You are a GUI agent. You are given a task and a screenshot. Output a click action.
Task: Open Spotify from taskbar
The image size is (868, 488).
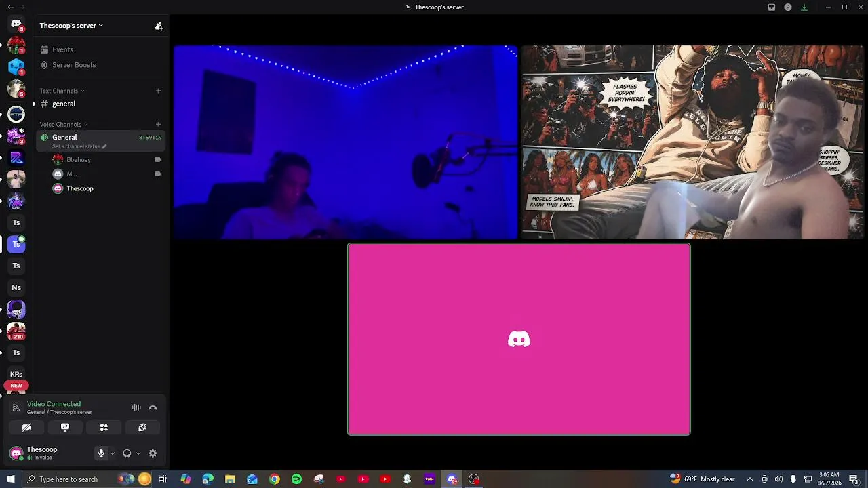tap(296, 479)
